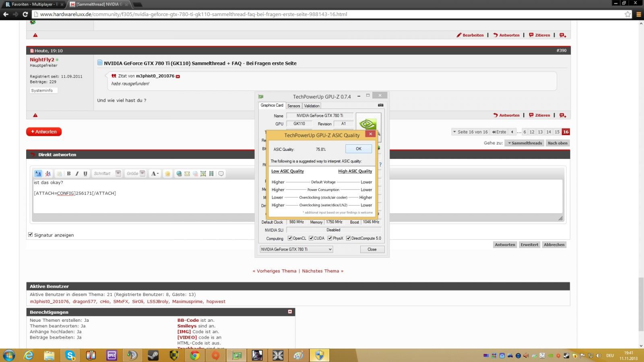Go back in the browser
This screenshot has width=644, height=362.
(6, 14)
